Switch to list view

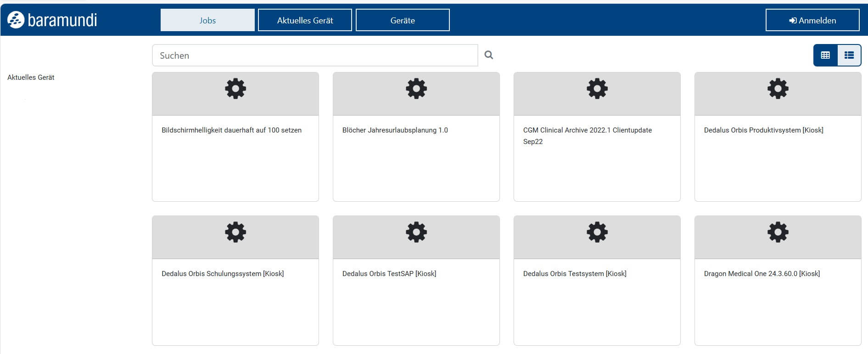click(849, 55)
